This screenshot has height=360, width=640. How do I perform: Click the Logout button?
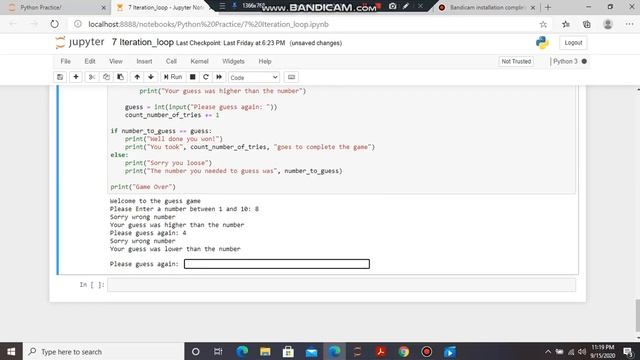tap(573, 42)
